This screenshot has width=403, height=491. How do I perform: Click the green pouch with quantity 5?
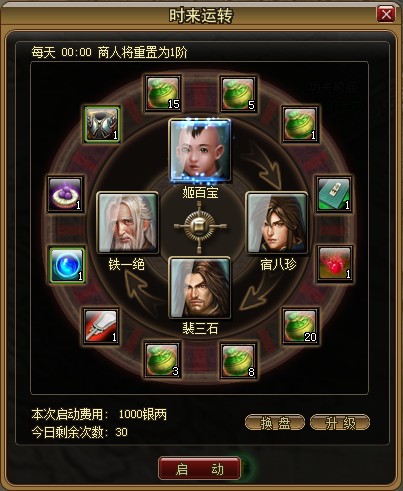tap(238, 93)
